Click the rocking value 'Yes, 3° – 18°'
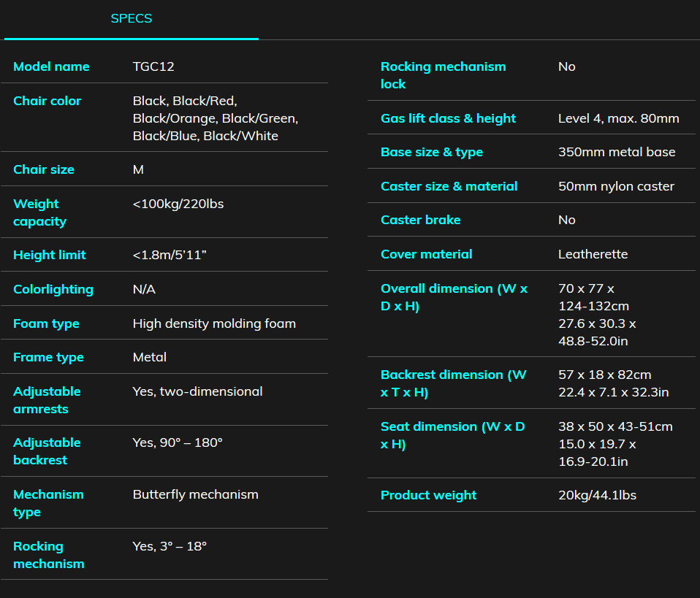This screenshot has height=598, width=700. [170, 546]
